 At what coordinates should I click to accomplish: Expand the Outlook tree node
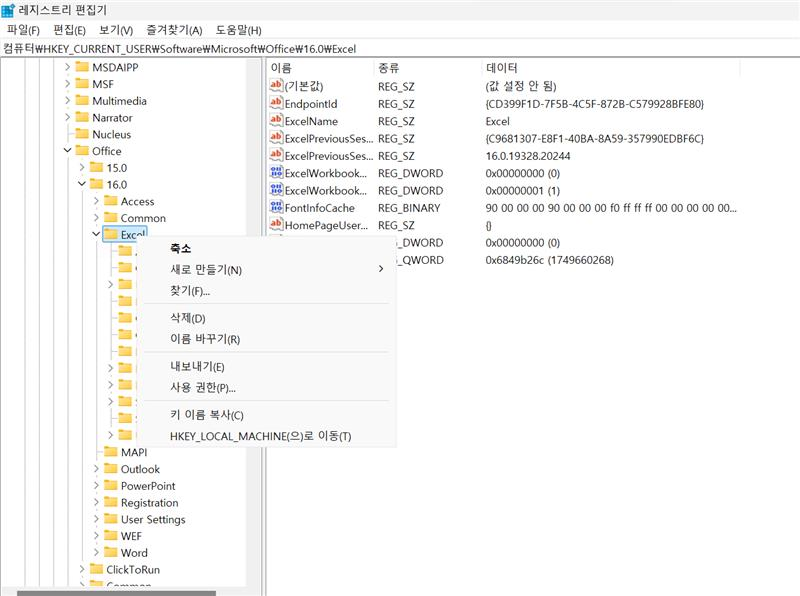point(96,469)
